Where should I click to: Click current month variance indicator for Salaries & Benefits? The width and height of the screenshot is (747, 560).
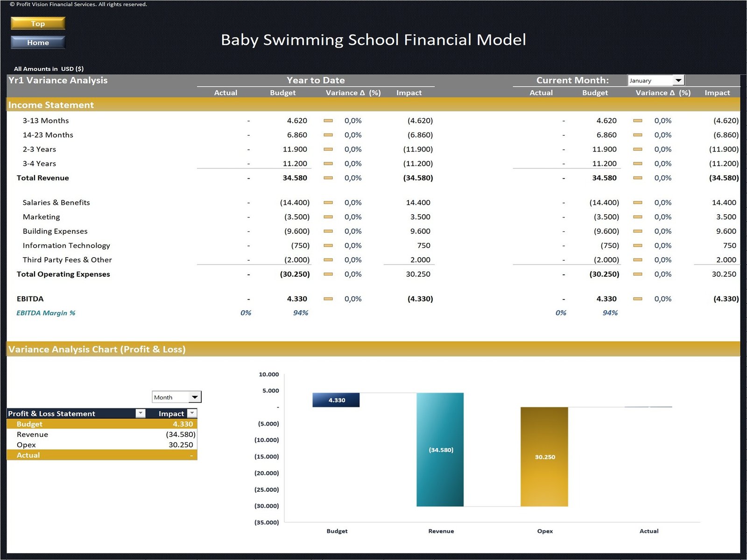[x=638, y=203]
